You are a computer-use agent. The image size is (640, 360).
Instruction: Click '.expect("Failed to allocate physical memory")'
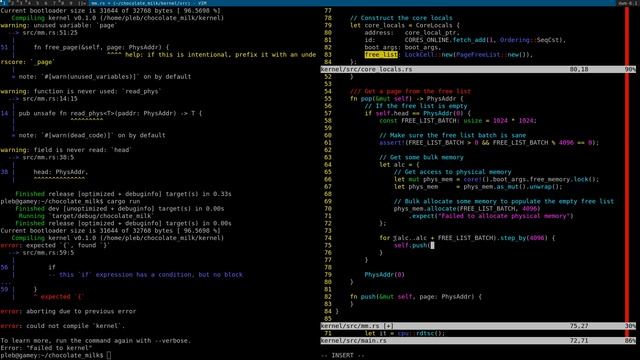click(x=491, y=216)
